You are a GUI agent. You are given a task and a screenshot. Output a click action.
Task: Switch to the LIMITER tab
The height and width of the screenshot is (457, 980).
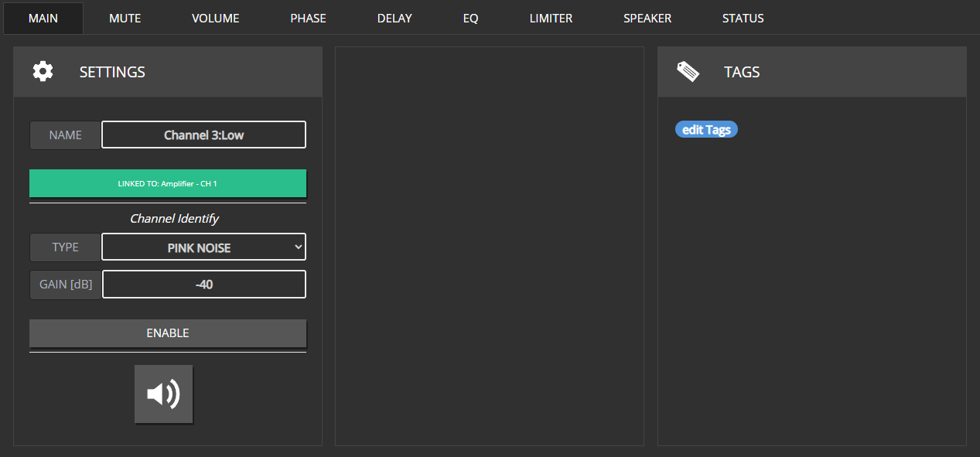(x=551, y=19)
